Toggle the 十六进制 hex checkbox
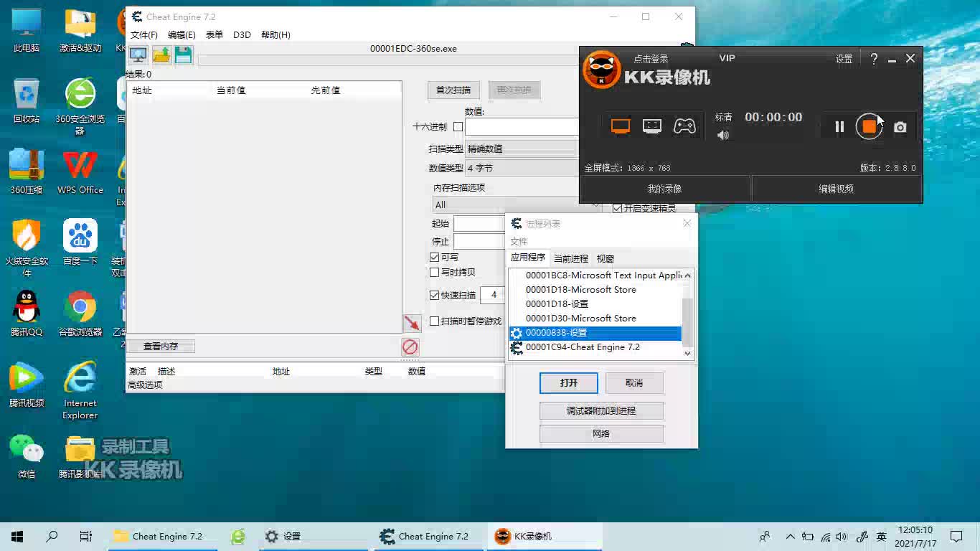The height and width of the screenshot is (551, 980). coord(458,127)
